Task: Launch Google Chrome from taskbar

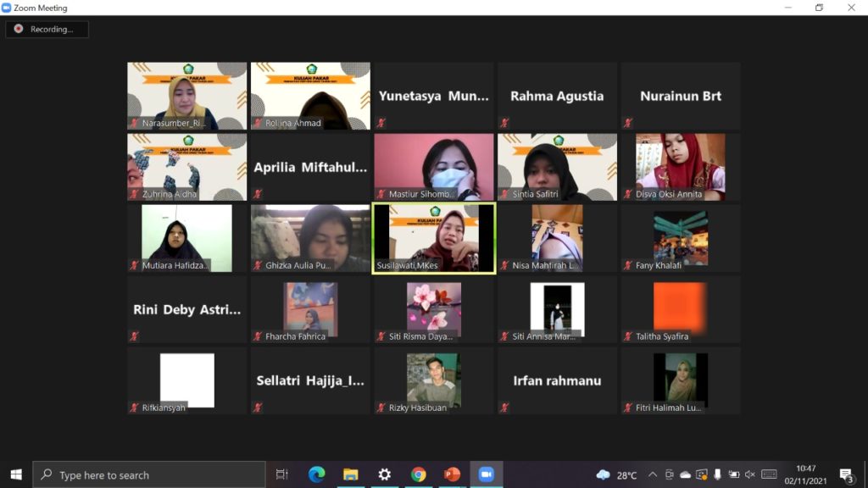Action: (x=418, y=474)
